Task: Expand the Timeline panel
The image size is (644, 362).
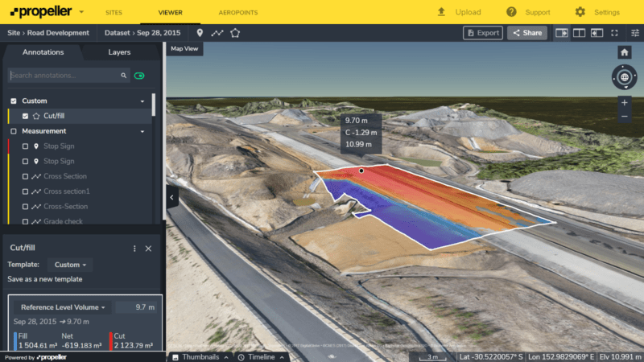Action: coord(261,357)
